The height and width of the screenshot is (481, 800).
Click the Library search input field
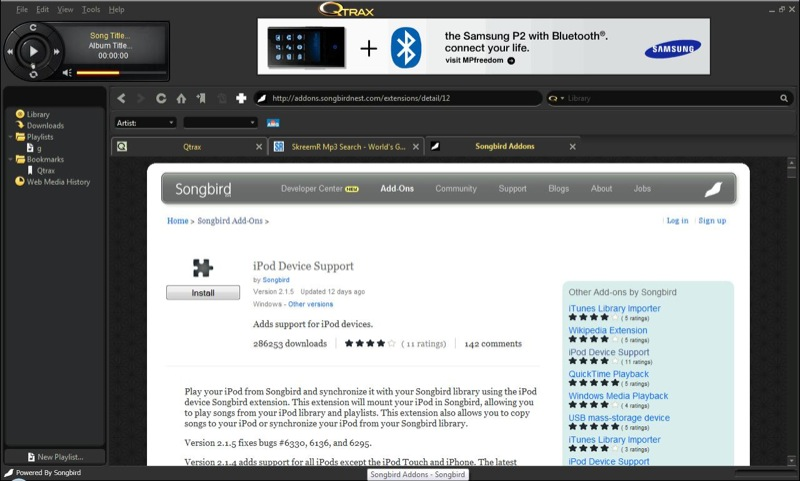(671, 98)
